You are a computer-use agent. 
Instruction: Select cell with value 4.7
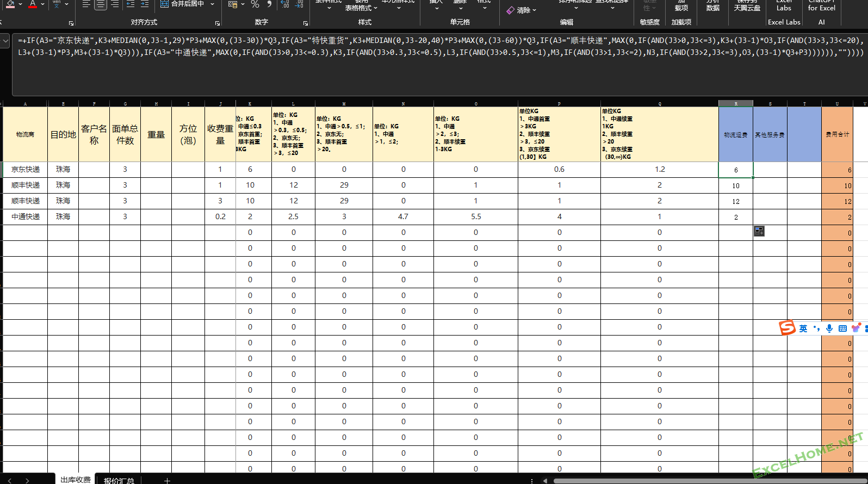403,216
